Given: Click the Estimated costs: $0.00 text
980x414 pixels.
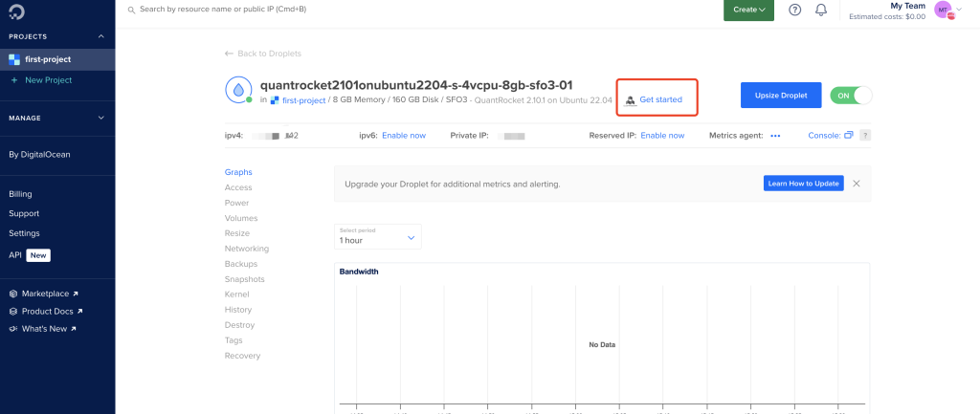Looking at the screenshot, I should click(x=887, y=17).
